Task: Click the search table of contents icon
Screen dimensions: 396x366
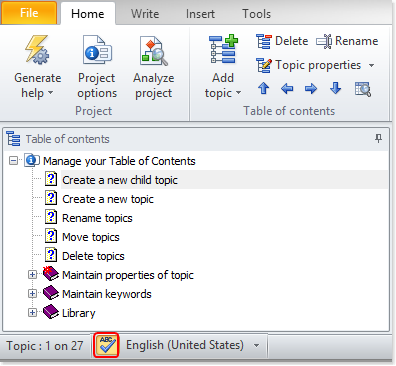Action: point(363,89)
